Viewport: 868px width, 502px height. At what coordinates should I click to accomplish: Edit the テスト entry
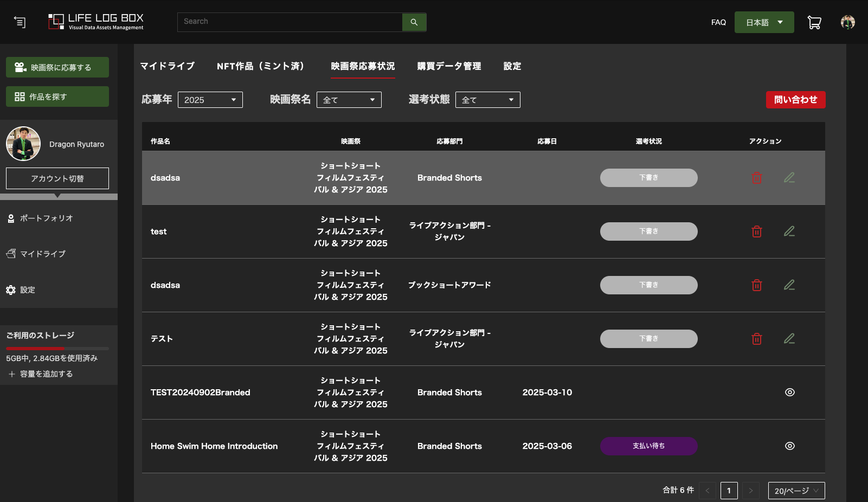(x=789, y=339)
